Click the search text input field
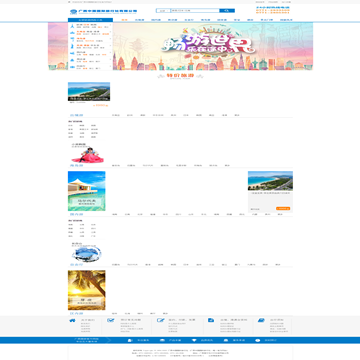This screenshot has width=360, height=360. click(195, 11)
